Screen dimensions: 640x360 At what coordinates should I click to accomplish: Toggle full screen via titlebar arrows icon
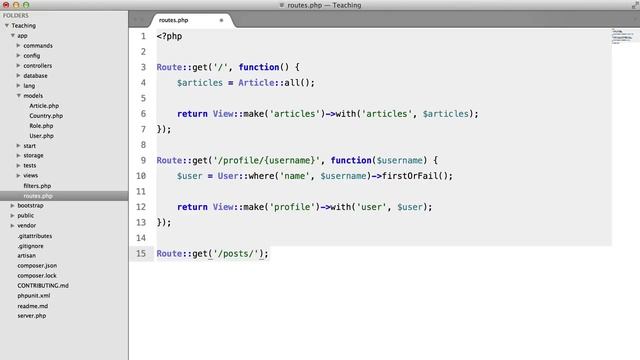[x=635, y=5]
